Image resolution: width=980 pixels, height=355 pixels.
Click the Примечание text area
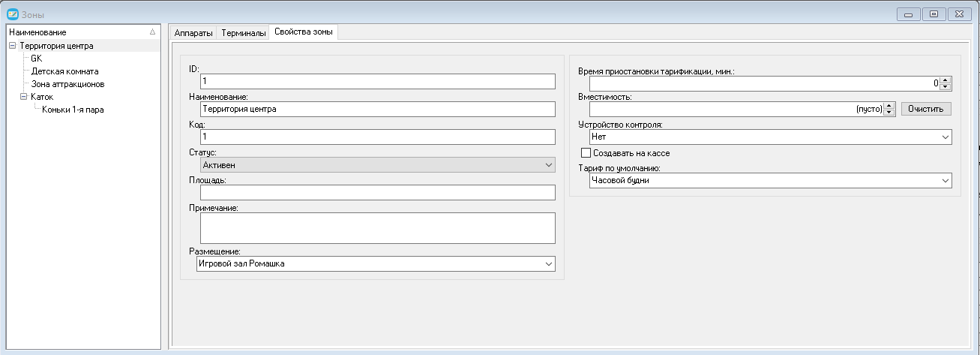tap(378, 228)
